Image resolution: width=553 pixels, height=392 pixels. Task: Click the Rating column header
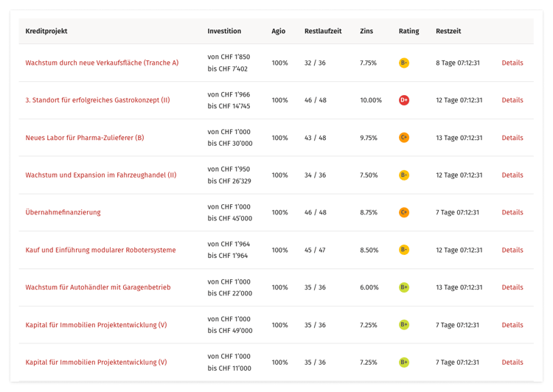[408, 31]
